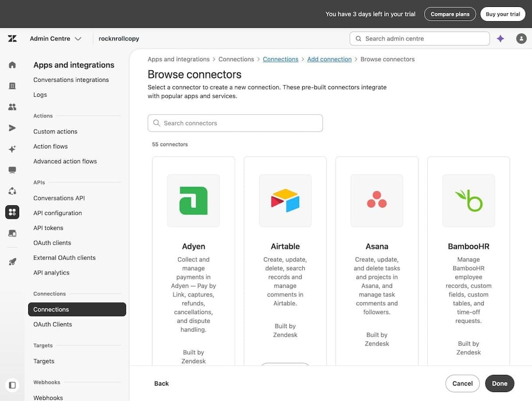
Task: Click the Asana connector logo
Action: point(377,200)
